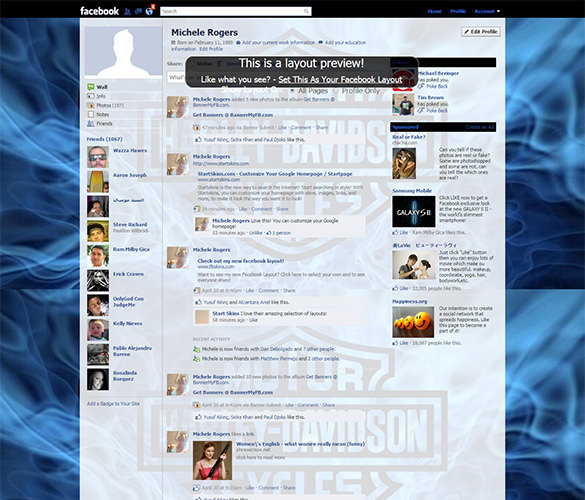Click Set This As Your Facebook Layout
The height and width of the screenshot is (500, 585).
pyautogui.click(x=340, y=79)
